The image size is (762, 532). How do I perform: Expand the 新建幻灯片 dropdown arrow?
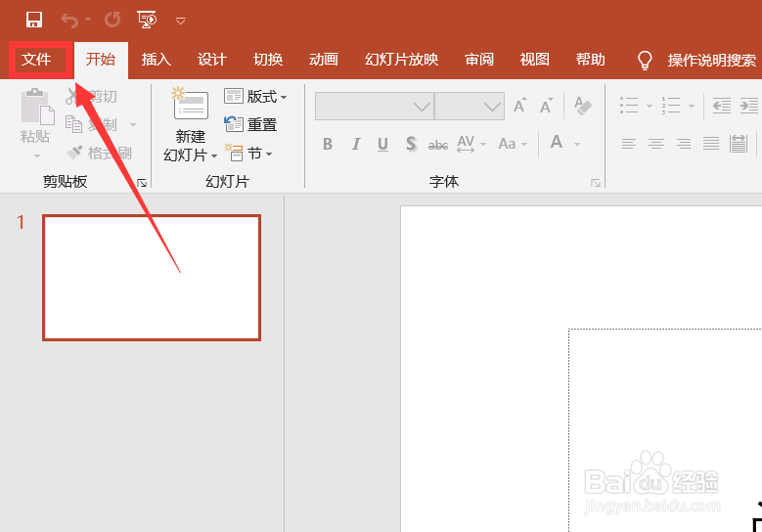[214, 156]
